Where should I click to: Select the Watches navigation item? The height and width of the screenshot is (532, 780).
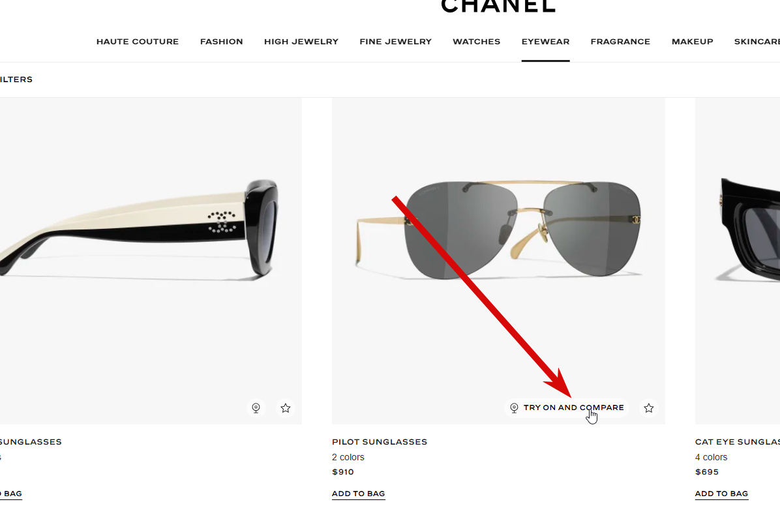point(476,42)
